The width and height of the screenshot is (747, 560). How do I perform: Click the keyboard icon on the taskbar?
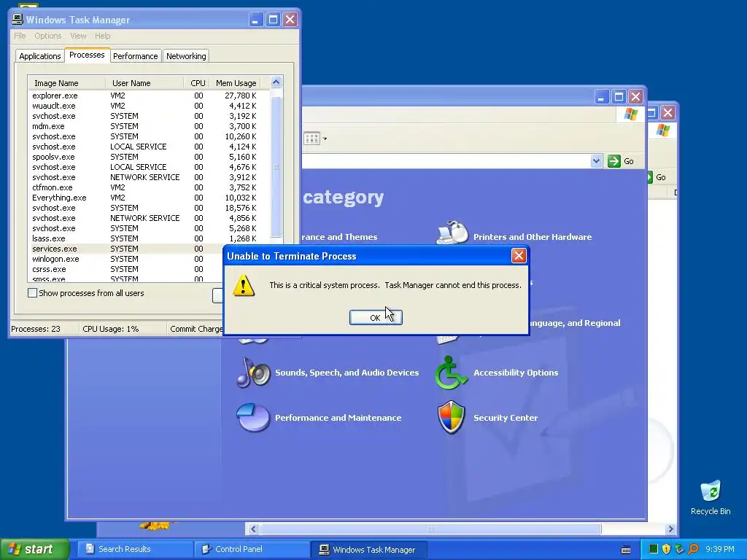coord(626,550)
